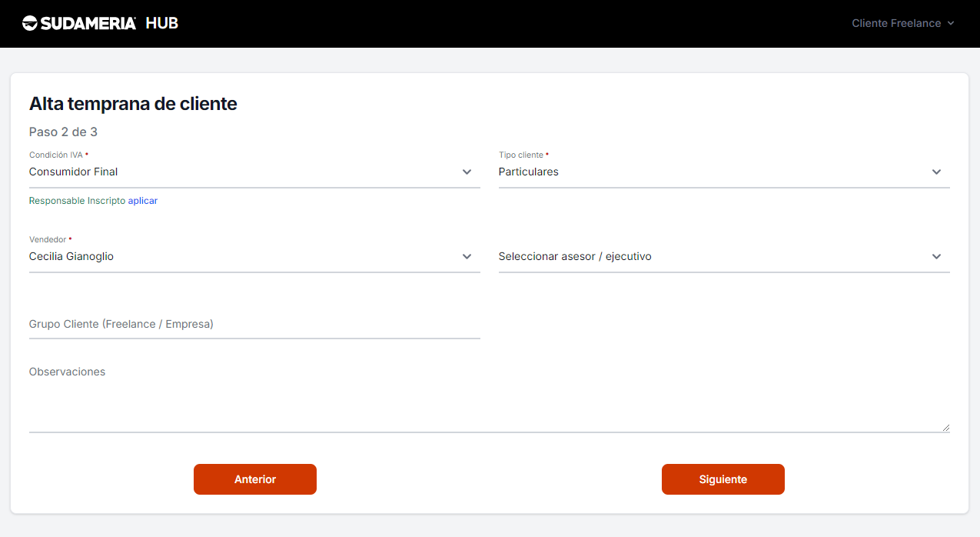Expand Tipo cliente chevron arrow
The width and height of the screenshot is (980, 537).
click(936, 172)
